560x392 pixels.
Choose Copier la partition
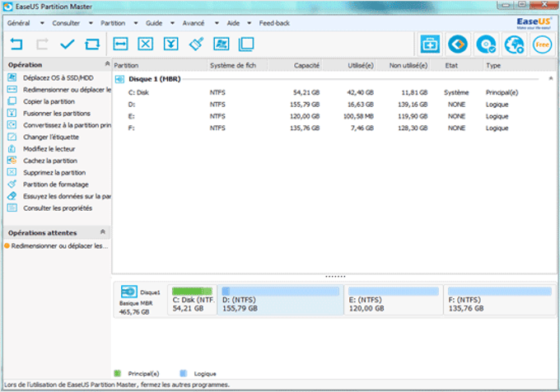(49, 101)
